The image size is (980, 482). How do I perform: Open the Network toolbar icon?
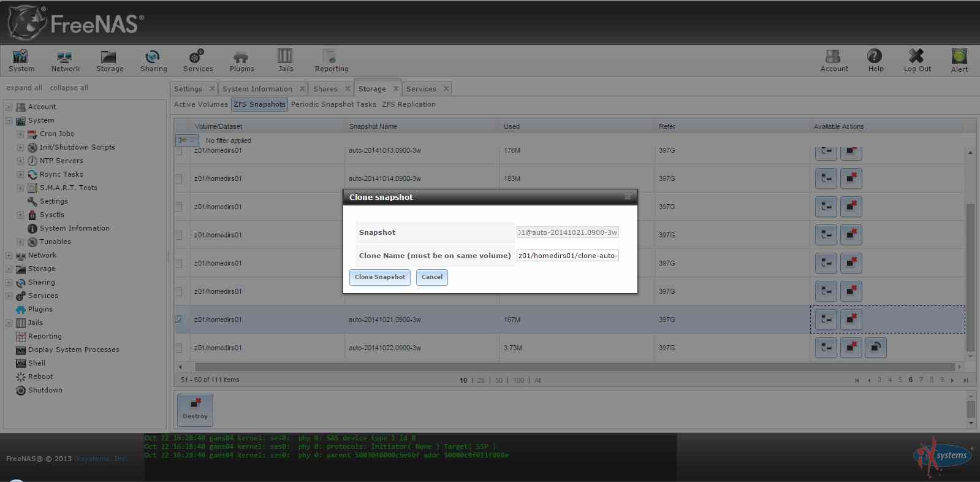click(x=65, y=61)
